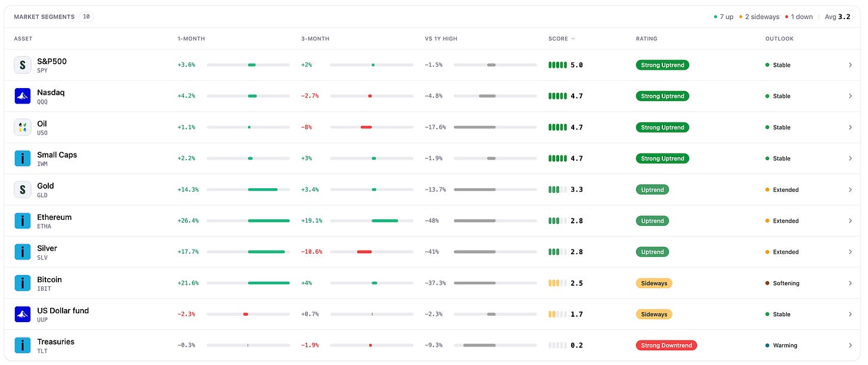
Task: Click the Market Segments count badge 10
Action: click(x=86, y=17)
